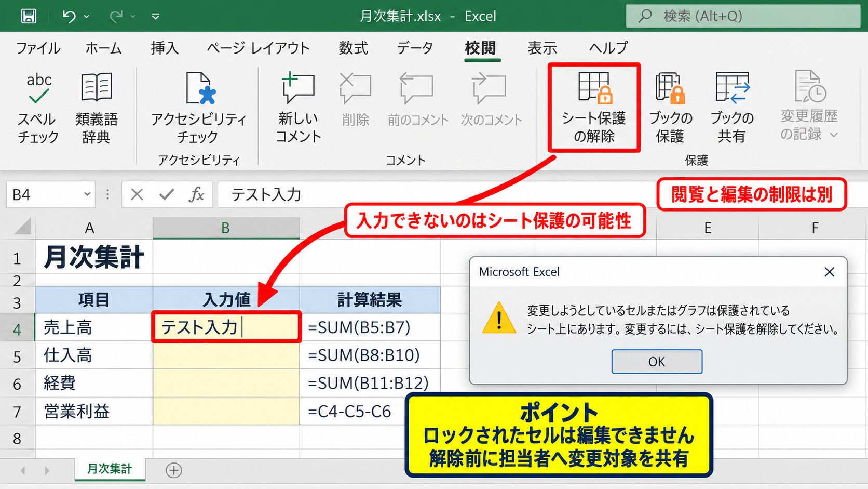Add a new sheet with plus icon
This screenshot has width=868, height=489.
[x=173, y=470]
